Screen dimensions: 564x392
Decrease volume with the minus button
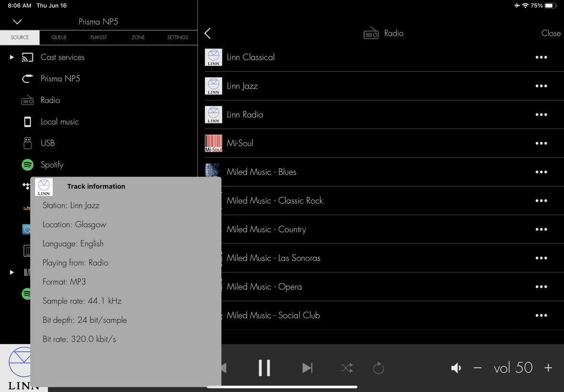click(x=477, y=368)
